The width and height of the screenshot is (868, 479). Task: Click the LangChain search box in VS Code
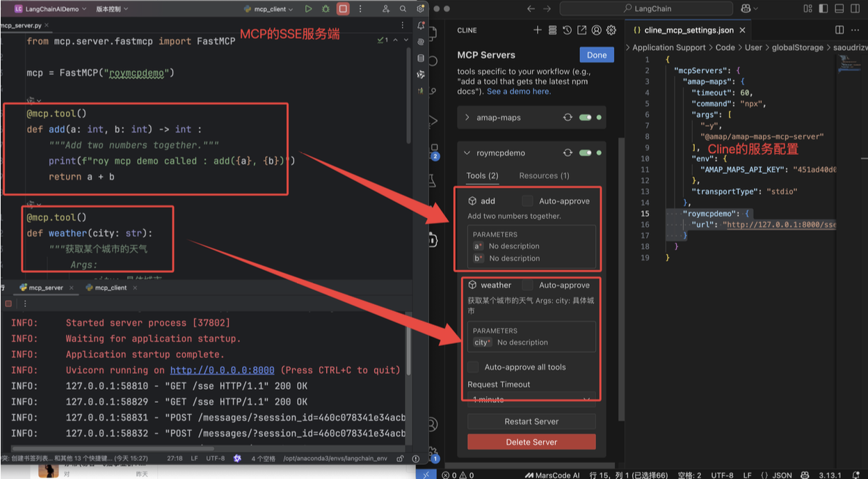pos(646,9)
